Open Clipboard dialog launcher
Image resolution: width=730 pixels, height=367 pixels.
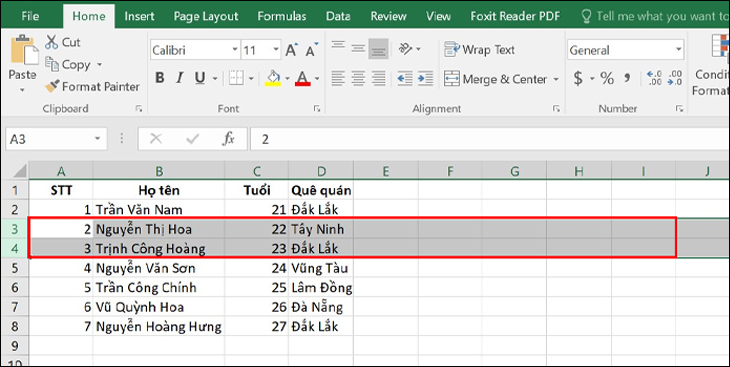139,109
